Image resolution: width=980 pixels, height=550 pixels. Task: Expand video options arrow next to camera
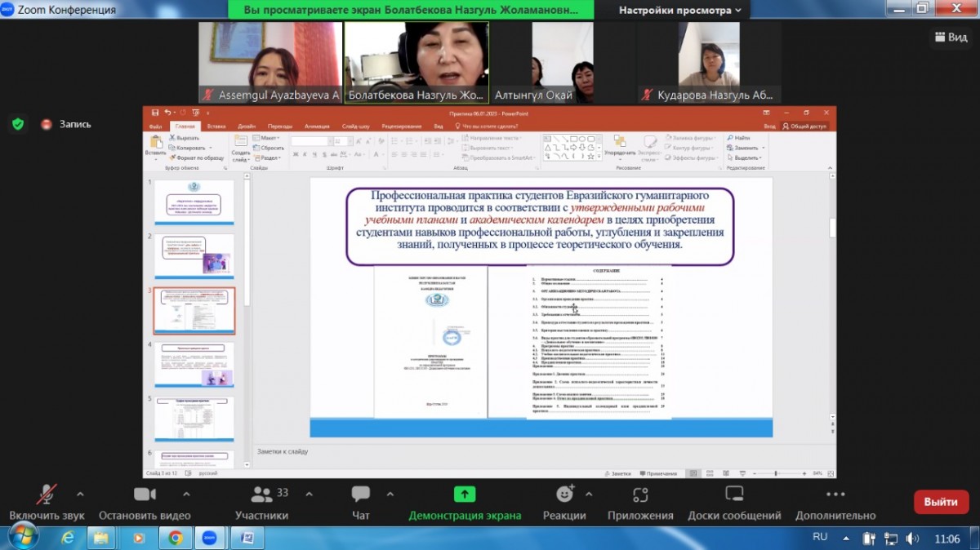pos(186,494)
